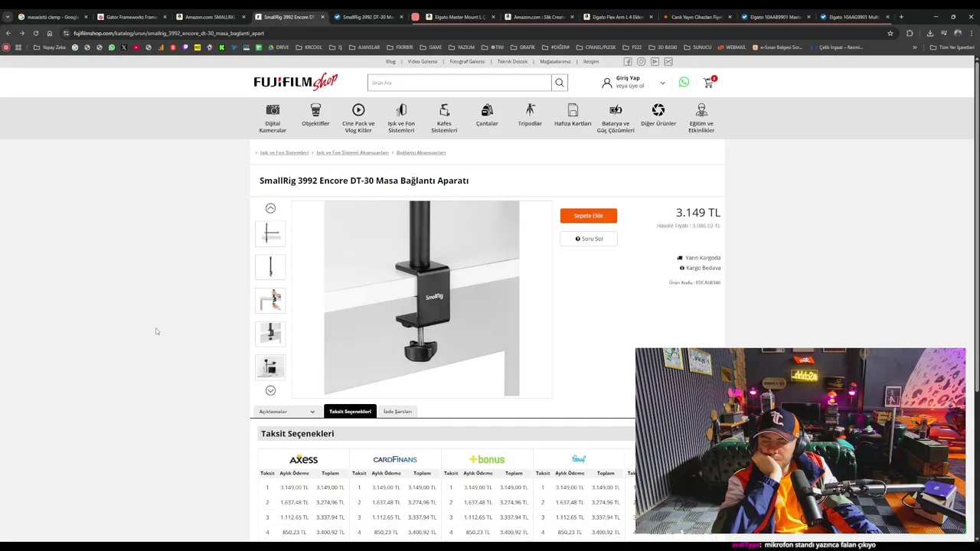Open Işık ve Fon Sistemleri category
The width and height of the screenshot is (980, 551).
[x=401, y=118]
